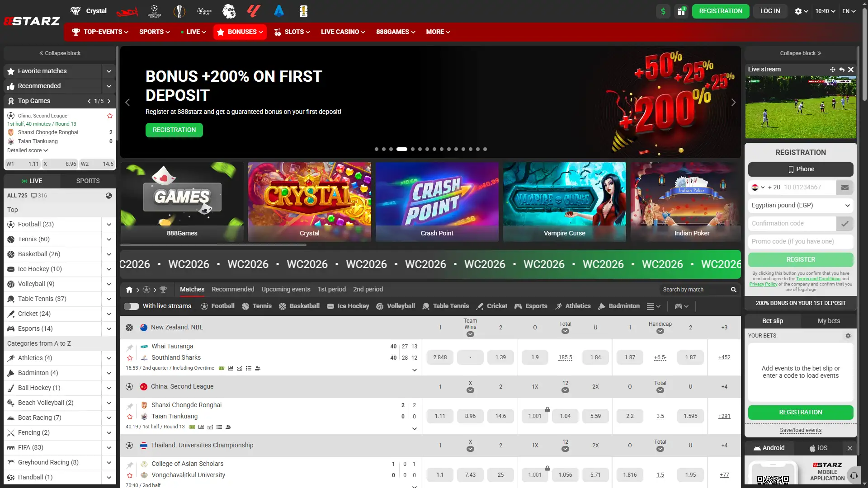Switch to the SPORTS tab in sidebar
Screen dimensions: 868x488
[x=88, y=181]
